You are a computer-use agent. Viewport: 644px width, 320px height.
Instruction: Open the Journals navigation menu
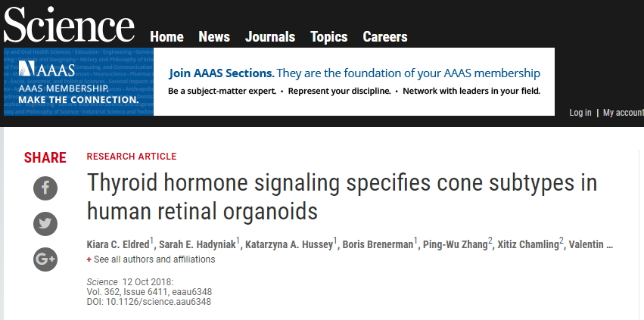270,37
